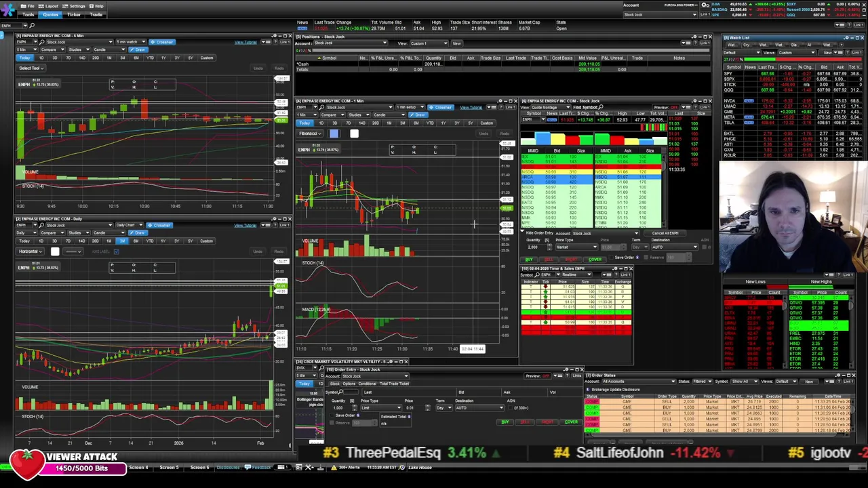Enable Draw mode in the 1 Min chart
868x488 pixels.
point(418,115)
